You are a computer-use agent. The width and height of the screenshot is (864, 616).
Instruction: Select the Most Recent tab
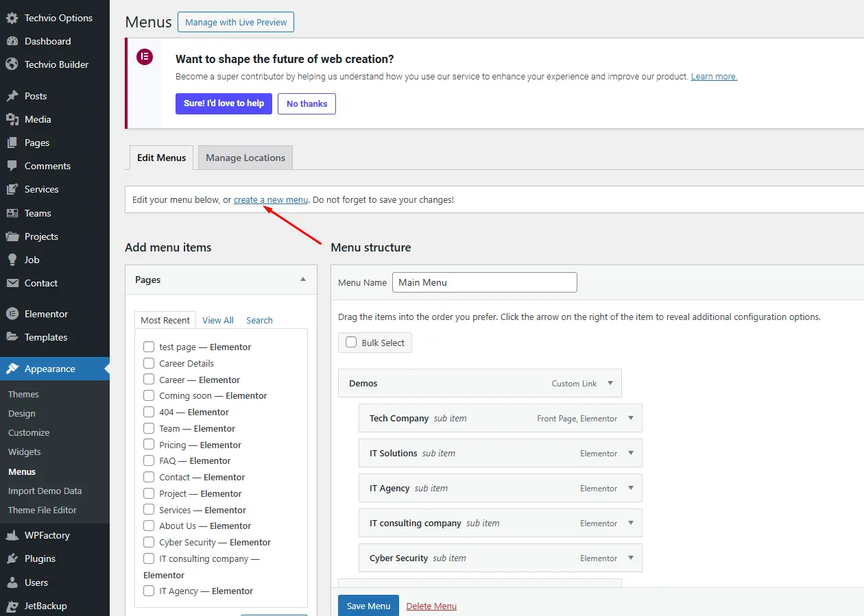165,320
